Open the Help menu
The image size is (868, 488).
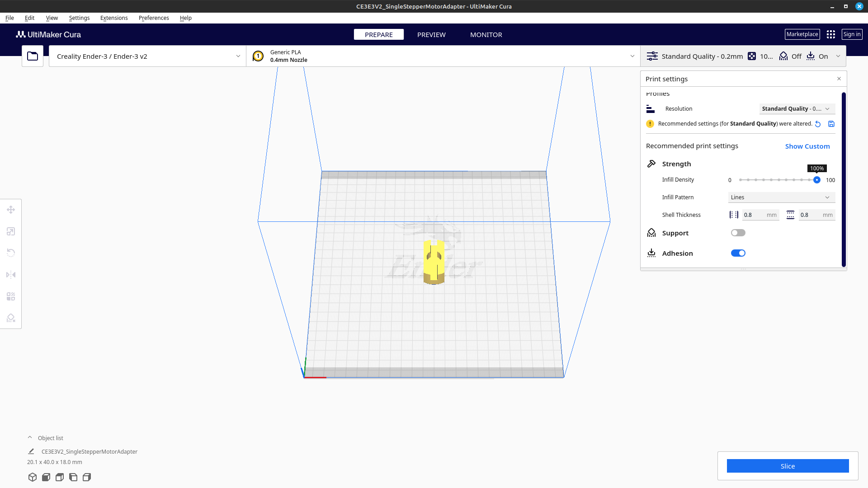(186, 18)
